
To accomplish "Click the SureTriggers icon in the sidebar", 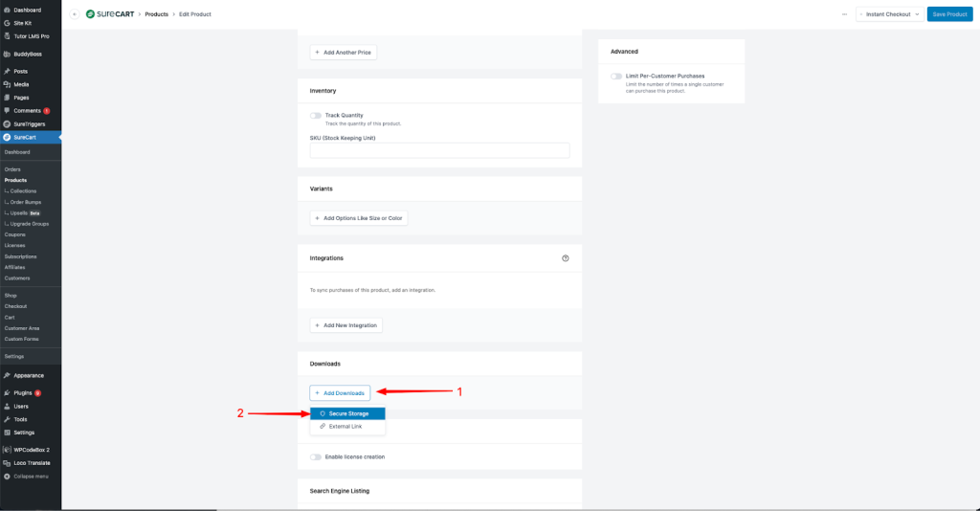I will coord(8,123).
